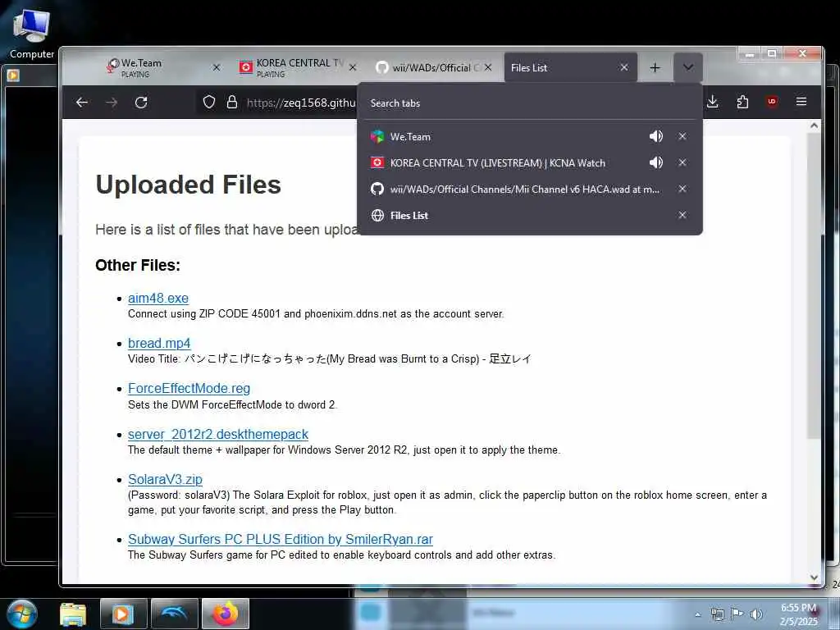
Task: Show site security padlock info
Action: click(232, 102)
